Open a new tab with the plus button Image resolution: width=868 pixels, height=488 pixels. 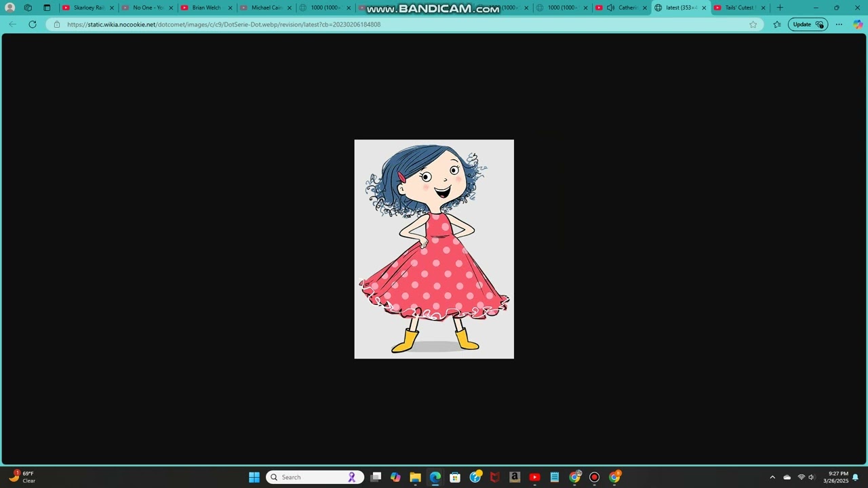tap(780, 7)
